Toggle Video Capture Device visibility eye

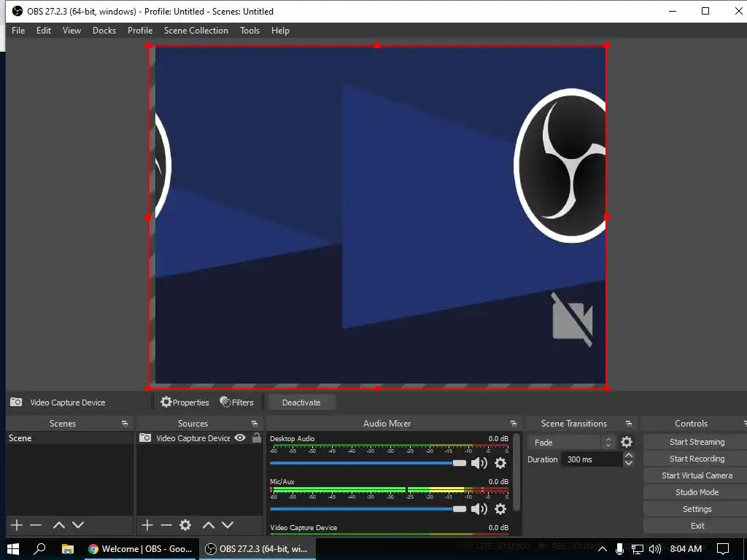click(x=240, y=437)
